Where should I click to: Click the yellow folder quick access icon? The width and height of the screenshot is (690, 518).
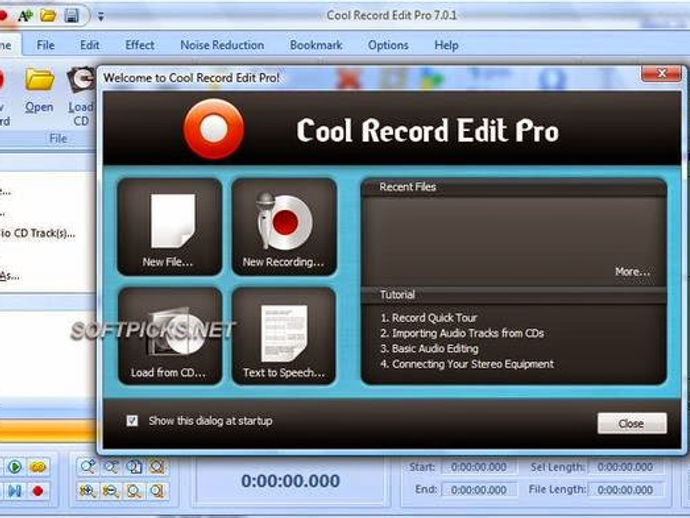[x=48, y=16]
